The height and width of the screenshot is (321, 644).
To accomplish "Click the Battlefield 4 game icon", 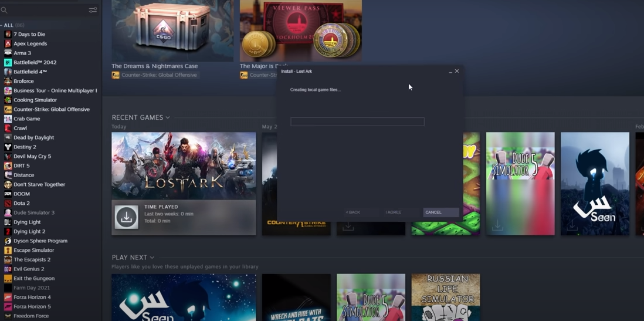I will coord(8,72).
